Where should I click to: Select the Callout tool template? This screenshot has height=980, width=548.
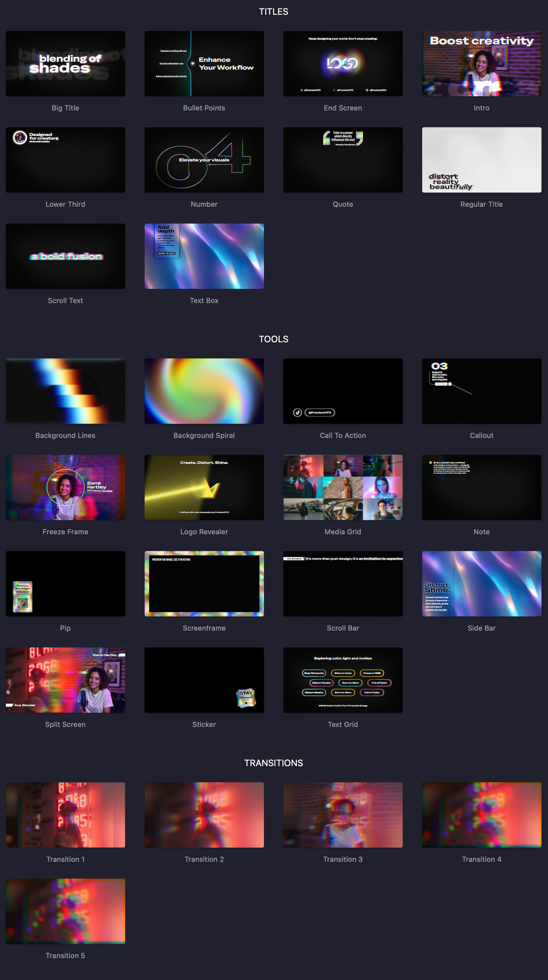(481, 391)
